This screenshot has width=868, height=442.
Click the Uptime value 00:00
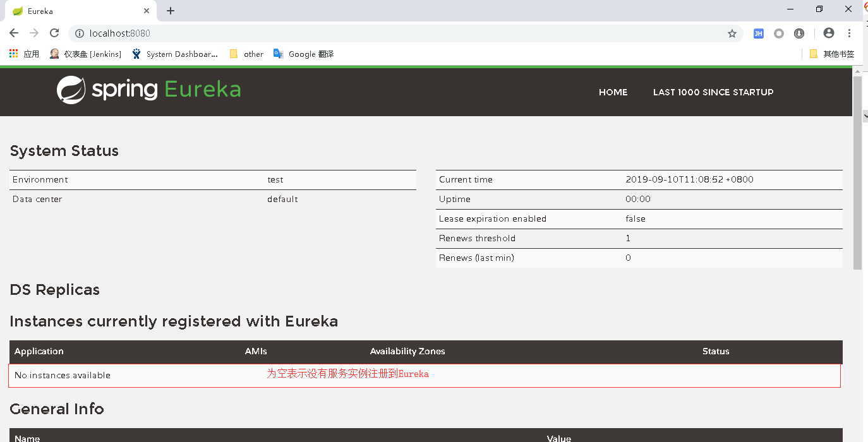click(638, 200)
